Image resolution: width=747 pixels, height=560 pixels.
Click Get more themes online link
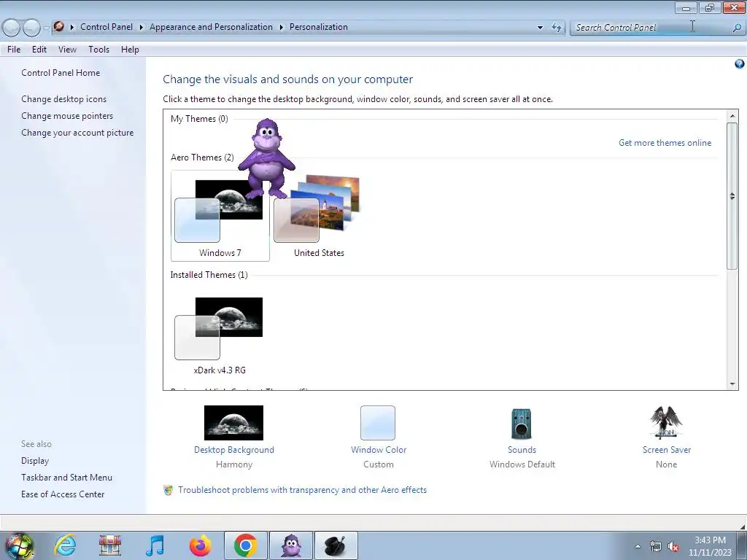coord(665,143)
